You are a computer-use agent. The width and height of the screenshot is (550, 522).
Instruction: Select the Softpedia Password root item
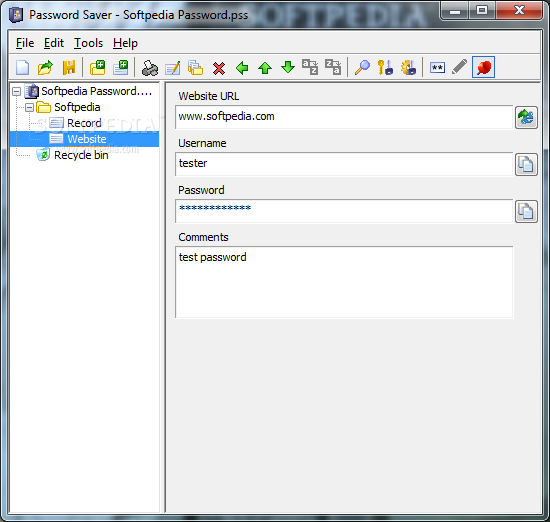96,91
